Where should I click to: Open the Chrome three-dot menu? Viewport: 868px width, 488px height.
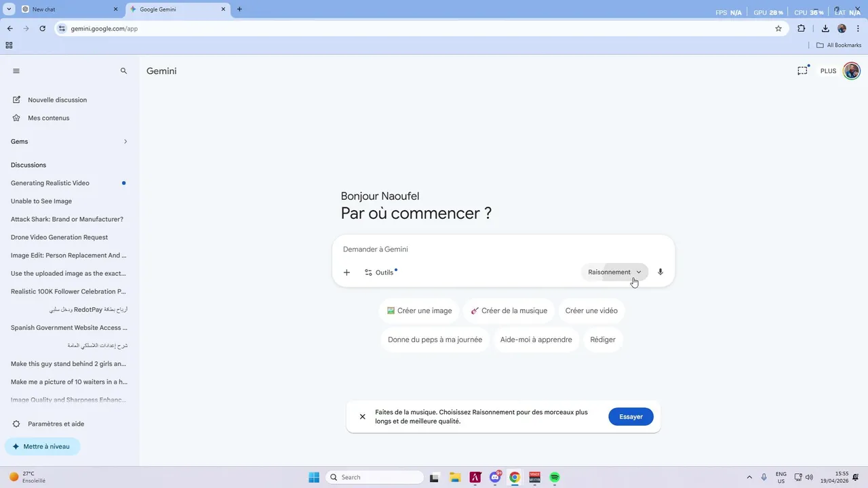coord(859,28)
